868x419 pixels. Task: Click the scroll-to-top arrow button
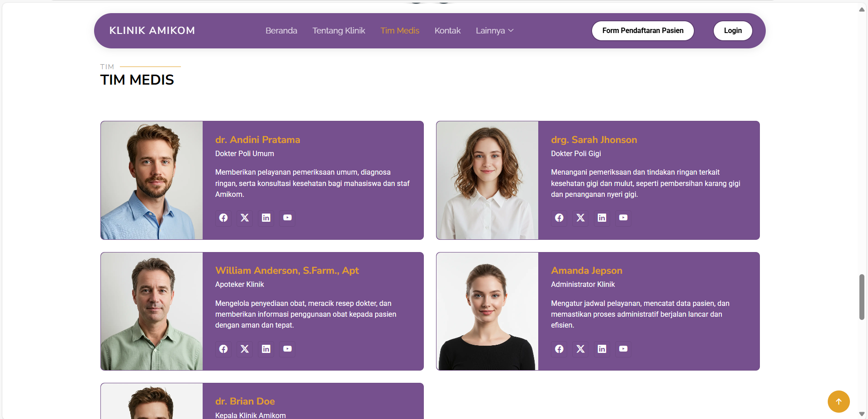click(x=838, y=401)
